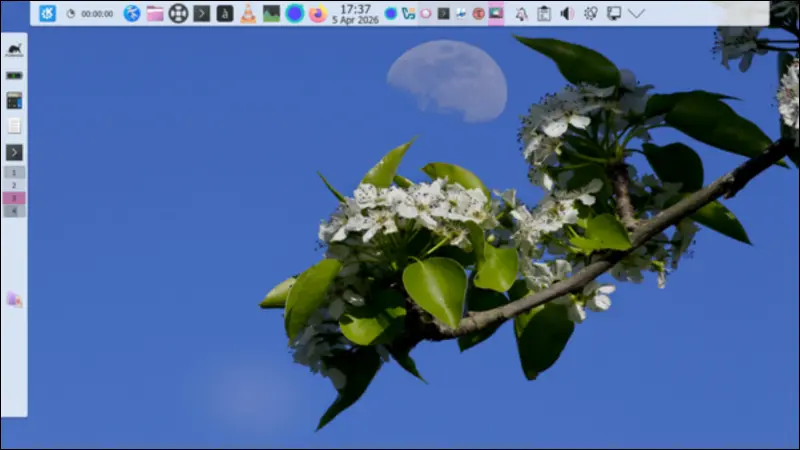This screenshot has height=450, width=800.
Task: Click the dark bar widget in side panel
Action: coord(14,76)
